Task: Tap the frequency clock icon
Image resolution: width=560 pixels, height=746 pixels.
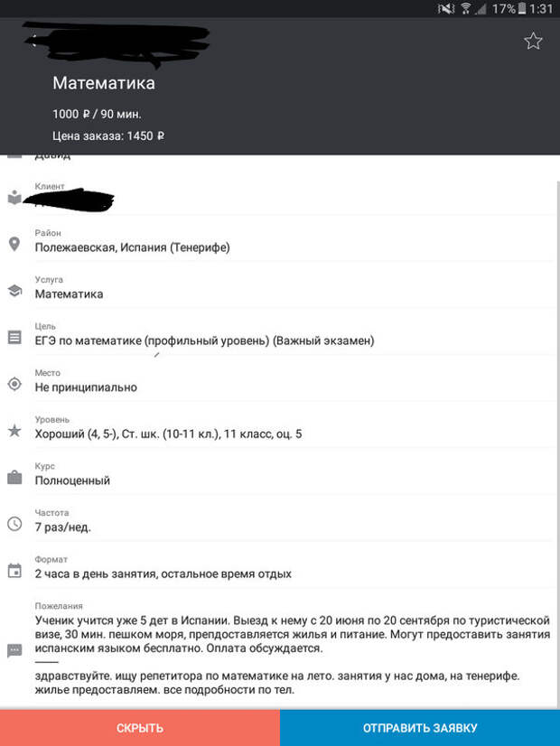Action: (14, 524)
